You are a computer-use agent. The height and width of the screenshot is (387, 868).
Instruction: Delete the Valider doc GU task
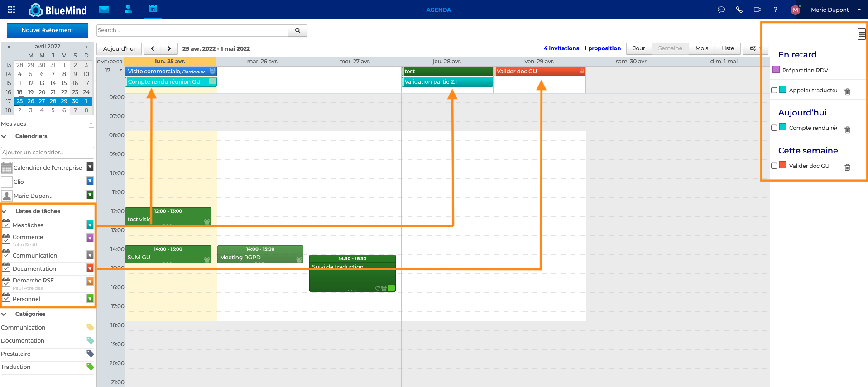(x=847, y=167)
